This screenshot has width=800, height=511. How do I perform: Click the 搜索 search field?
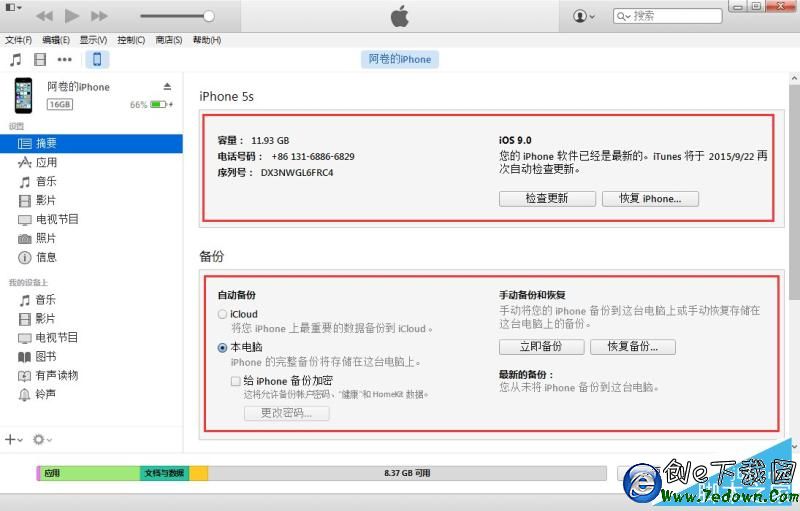coord(667,16)
